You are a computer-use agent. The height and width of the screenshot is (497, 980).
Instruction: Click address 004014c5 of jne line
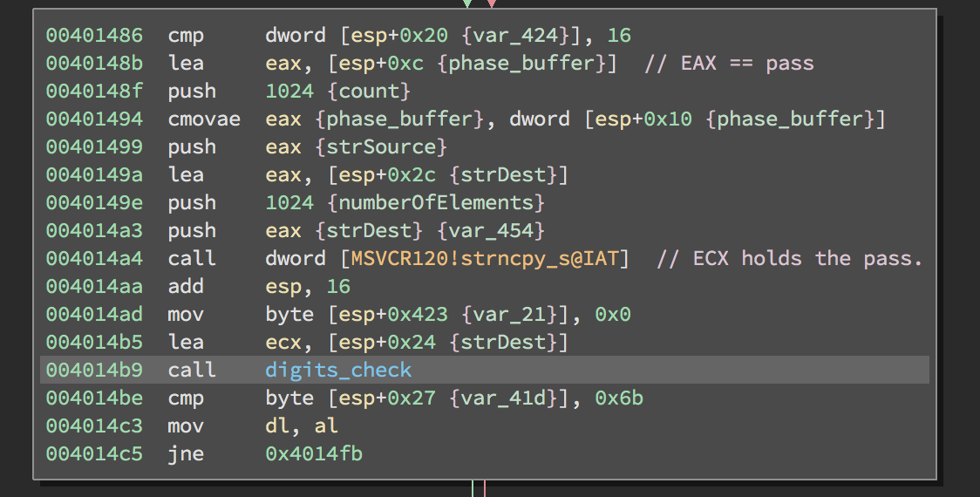click(x=94, y=453)
